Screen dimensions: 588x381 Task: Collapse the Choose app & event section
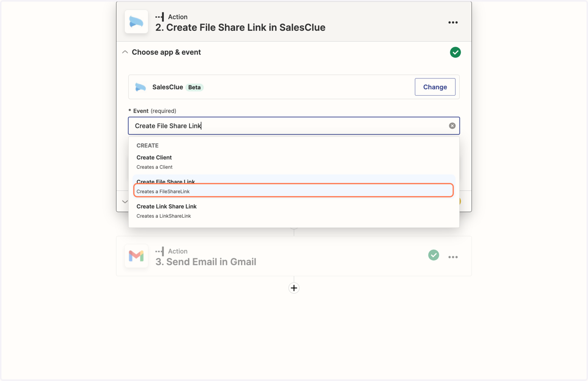coord(125,52)
